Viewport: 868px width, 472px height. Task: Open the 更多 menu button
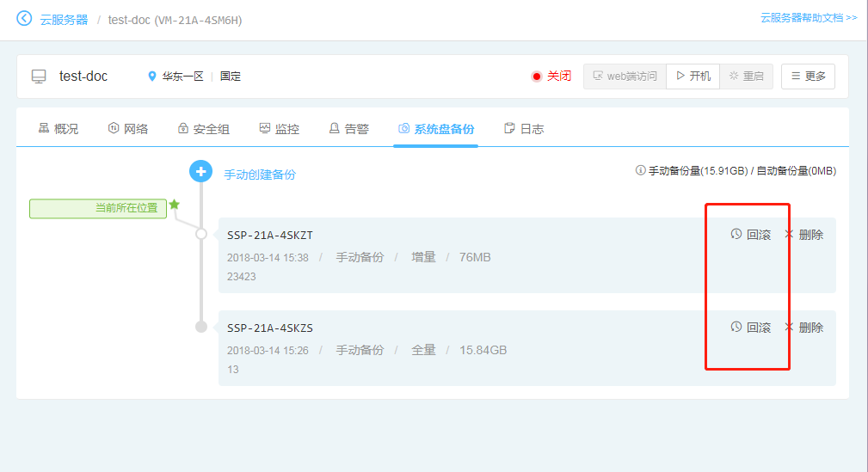click(x=809, y=77)
